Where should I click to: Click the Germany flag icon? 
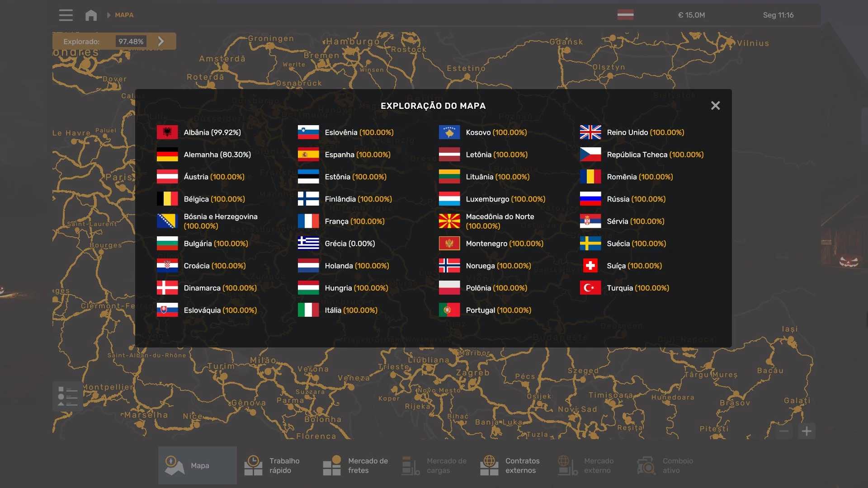point(167,155)
